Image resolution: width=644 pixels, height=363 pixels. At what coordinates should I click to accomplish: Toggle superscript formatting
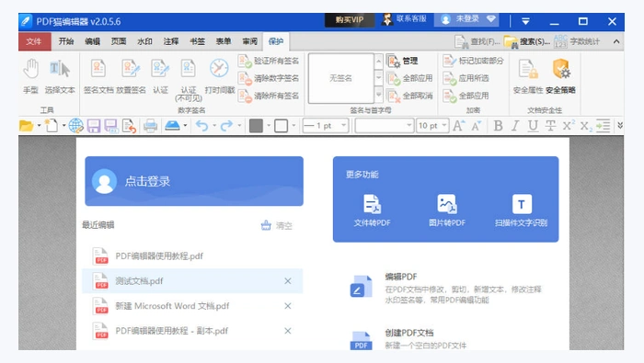point(568,126)
